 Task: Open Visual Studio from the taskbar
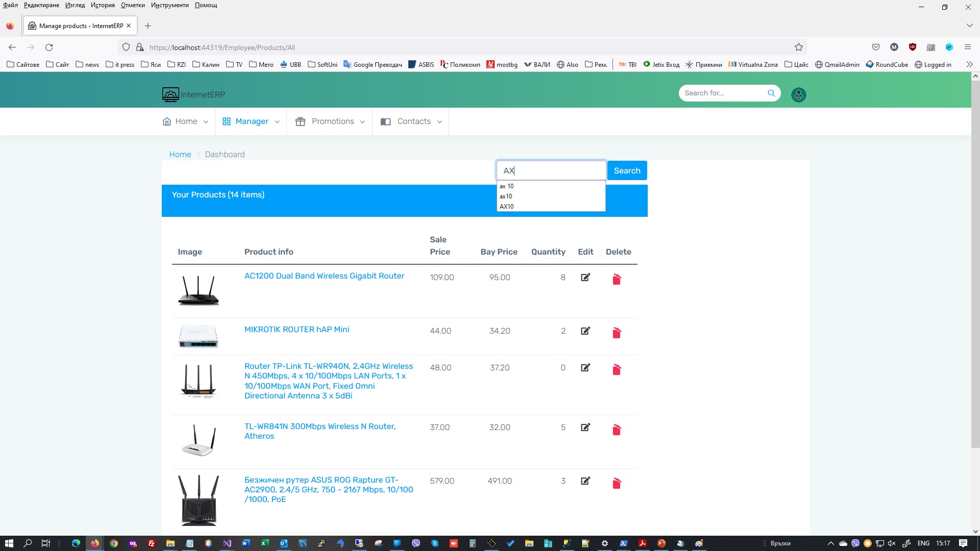pyautogui.click(x=227, y=543)
